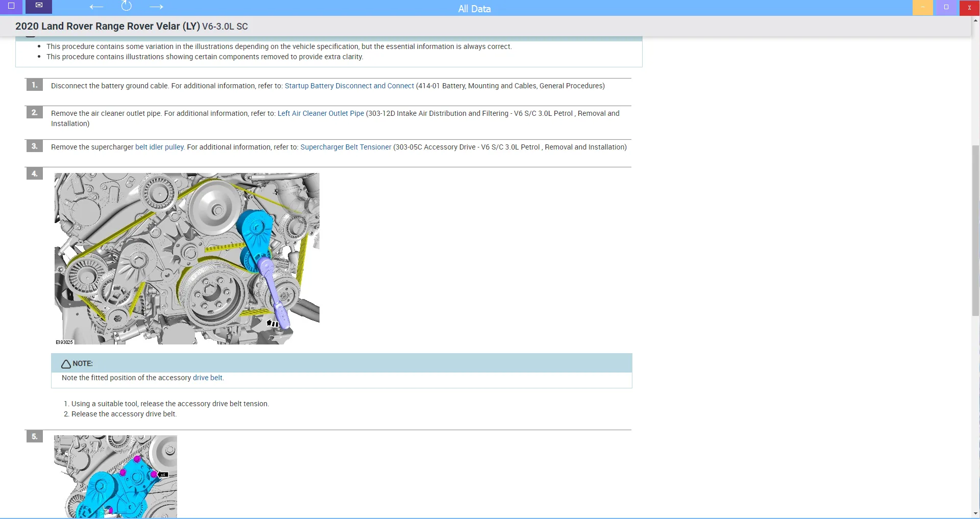Open Left Air Cleaner Outlet Pipe link
This screenshot has width=980, height=519.
point(321,113)
